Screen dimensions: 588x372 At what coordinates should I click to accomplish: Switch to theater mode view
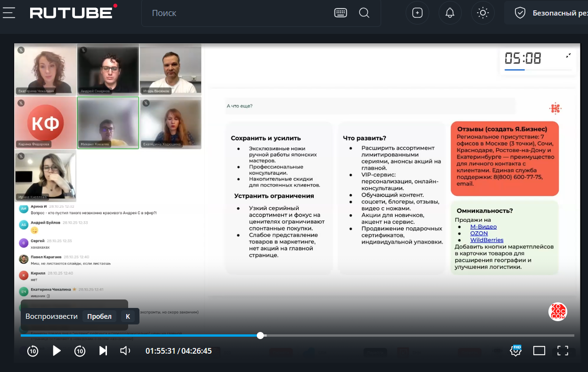pyautogui.click(x=539, y=351)
